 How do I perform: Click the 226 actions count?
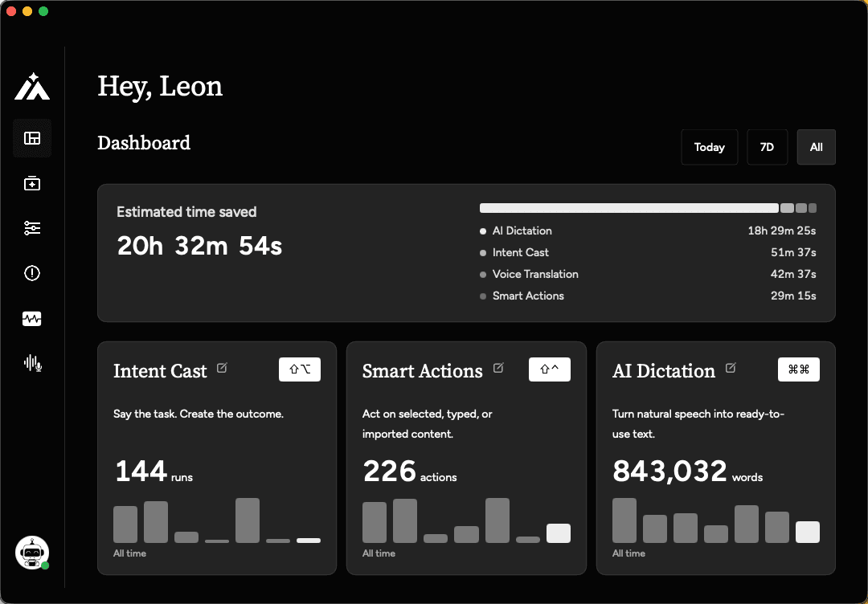coord(410,471)
